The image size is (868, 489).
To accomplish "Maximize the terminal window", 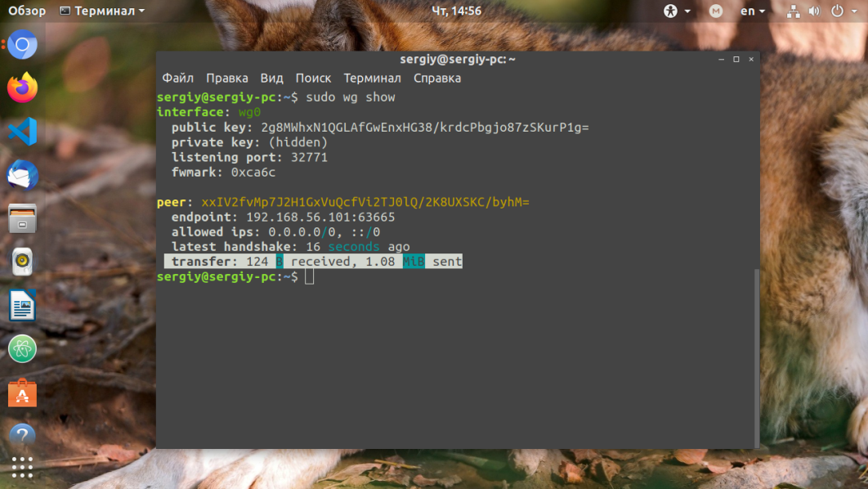I will pos(736,59).
